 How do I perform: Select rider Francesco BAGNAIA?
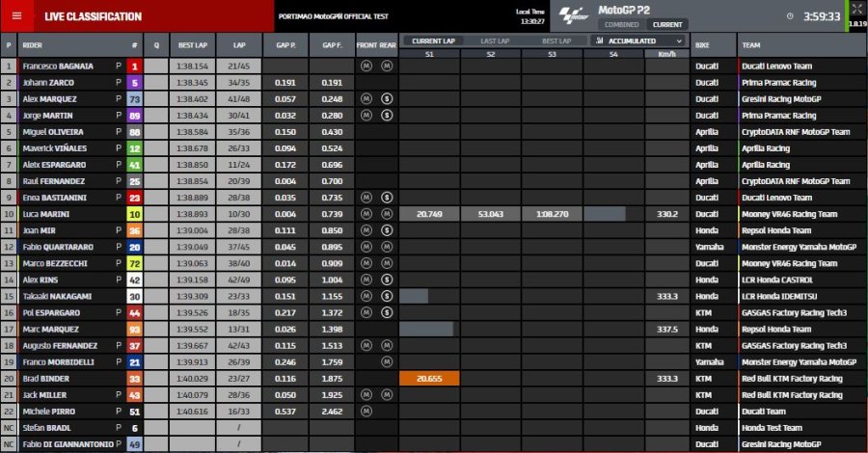[x=58, y=66]
